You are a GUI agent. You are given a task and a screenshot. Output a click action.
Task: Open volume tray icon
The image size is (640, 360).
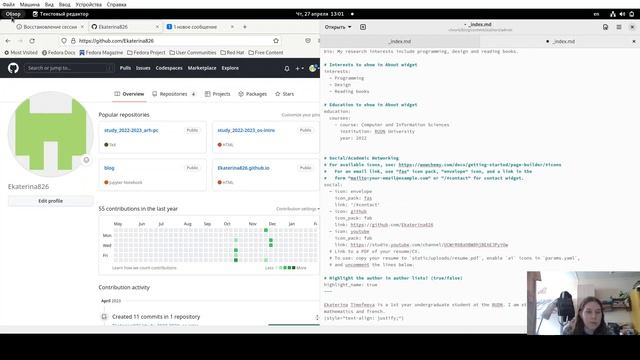622,14
